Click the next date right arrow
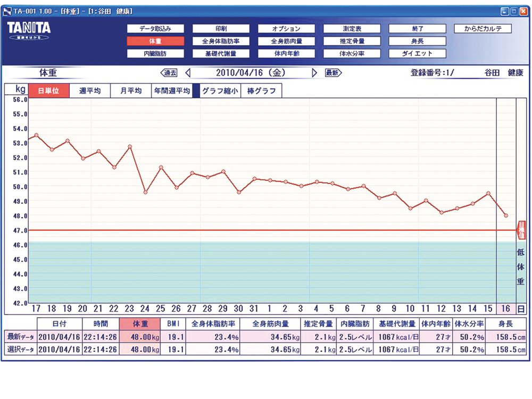 314,73
